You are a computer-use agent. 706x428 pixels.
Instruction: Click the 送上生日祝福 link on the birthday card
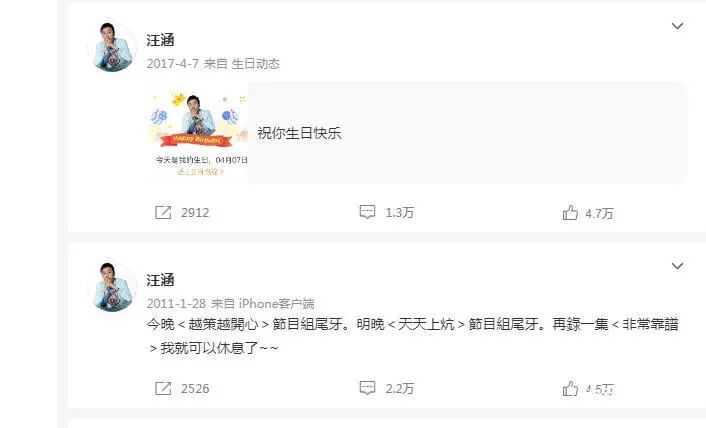click(200, 172)
